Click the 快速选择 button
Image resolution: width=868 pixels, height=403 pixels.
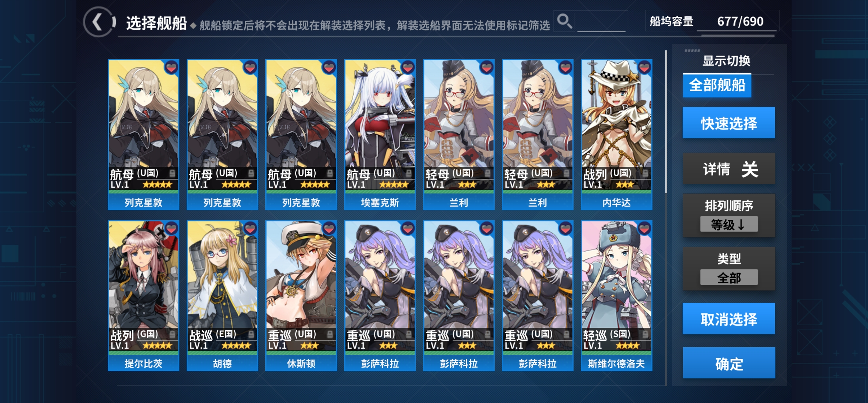(729, 123)
